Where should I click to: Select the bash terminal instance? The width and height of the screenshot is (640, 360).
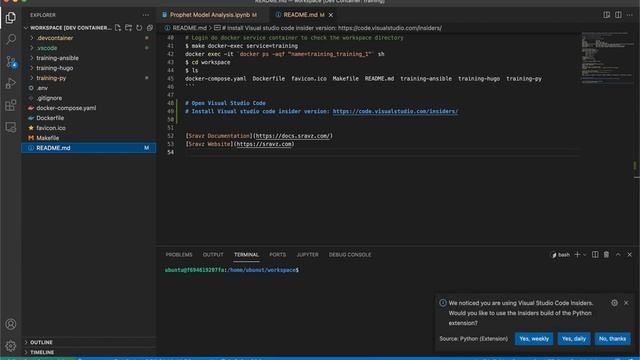(561, 255)
